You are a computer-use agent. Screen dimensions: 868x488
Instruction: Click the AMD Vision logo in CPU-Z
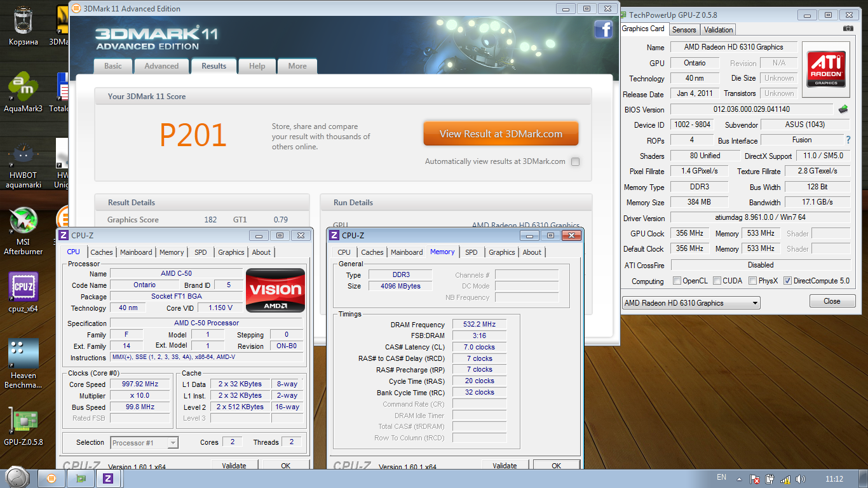[x=275, y=290]
